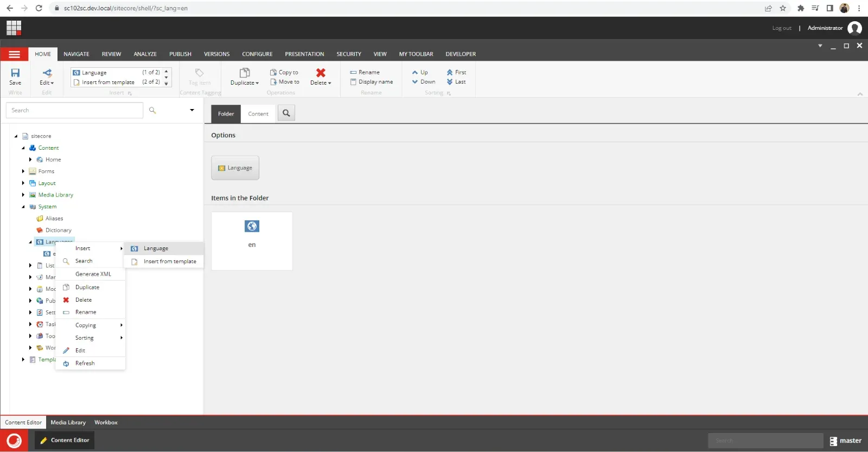The height and width of the screenshot is (452, 868).
Task: Choose Insert from template in submenu
Action: pyautogui.click(x=164, y=262)
